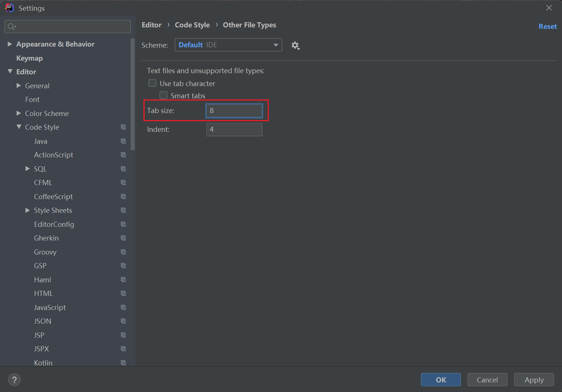This screenshot has height=392, width=562.
Task: Expand the SQL node arrow
Action: coord(28,168)
